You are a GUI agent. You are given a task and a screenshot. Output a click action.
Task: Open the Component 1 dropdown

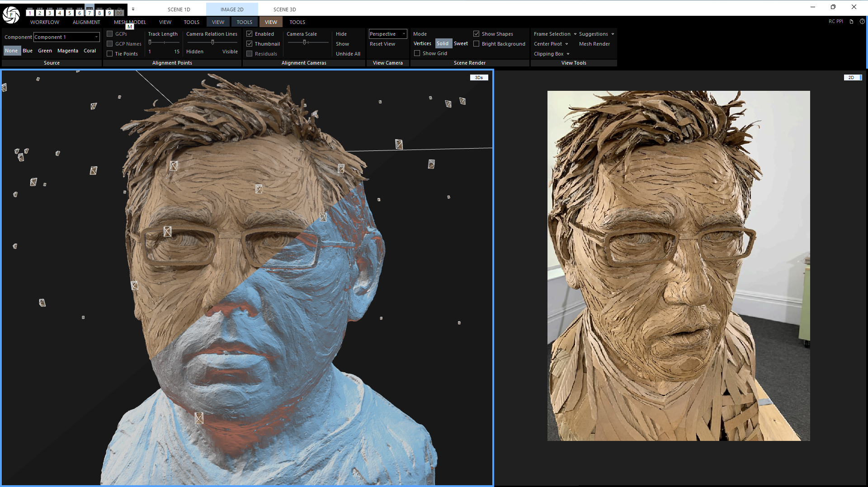pos(96,37)
